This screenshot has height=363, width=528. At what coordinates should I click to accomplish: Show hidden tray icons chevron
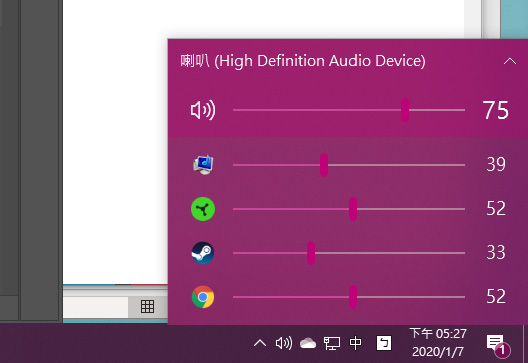(260, 343)
